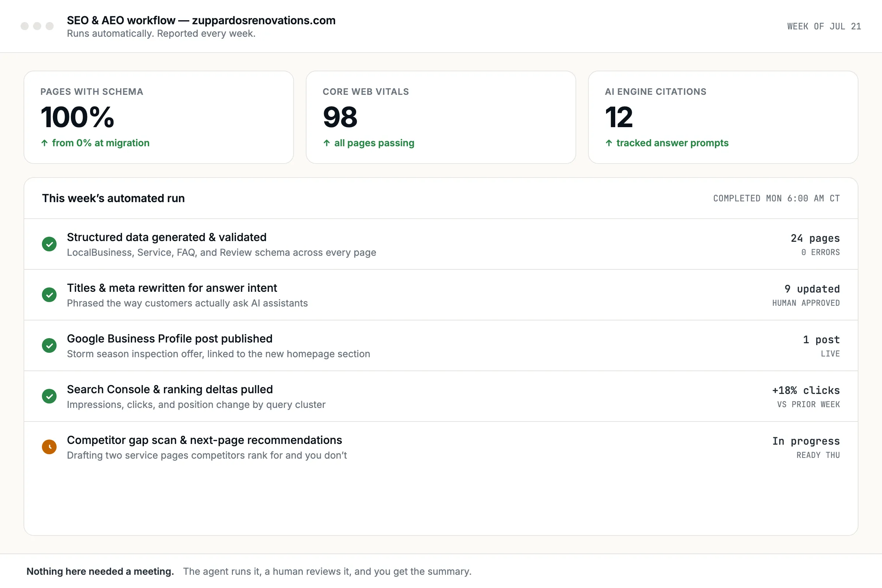
Task: Click 'Nothing here needed a meeting.' footer text
Action: [x=100, y=571]
